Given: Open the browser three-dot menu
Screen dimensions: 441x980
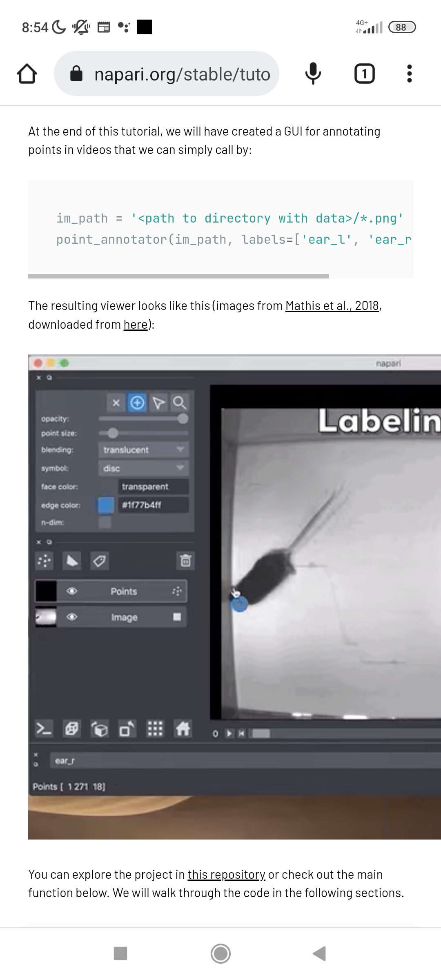Looking at the screenshot, I should click(x=409, y=74).
